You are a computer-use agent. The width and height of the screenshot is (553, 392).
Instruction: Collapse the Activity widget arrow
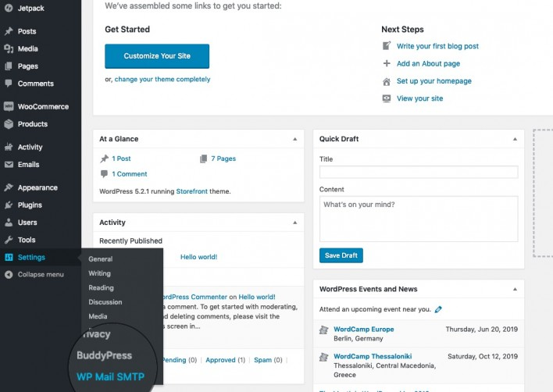pos(294,223)
